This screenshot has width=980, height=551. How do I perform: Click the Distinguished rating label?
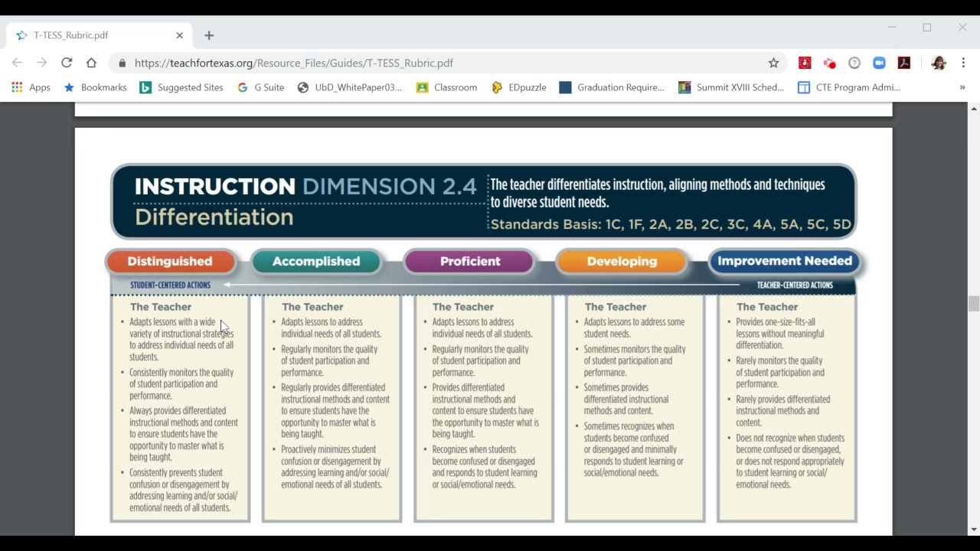[x=170, y=261]
